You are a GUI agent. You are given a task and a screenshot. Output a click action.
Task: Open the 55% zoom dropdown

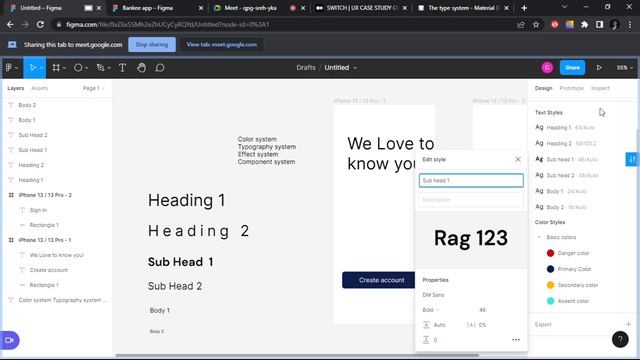click(x=624, y=68)
